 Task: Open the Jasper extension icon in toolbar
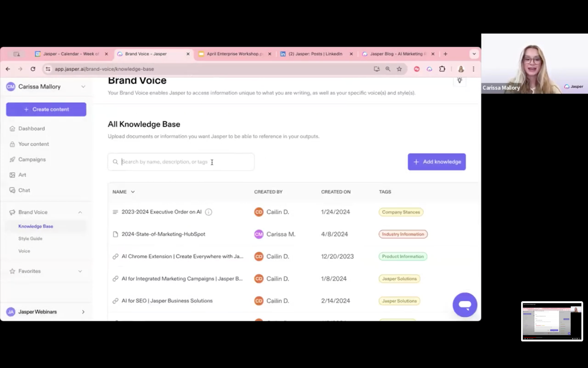click(x=429, y=69)
